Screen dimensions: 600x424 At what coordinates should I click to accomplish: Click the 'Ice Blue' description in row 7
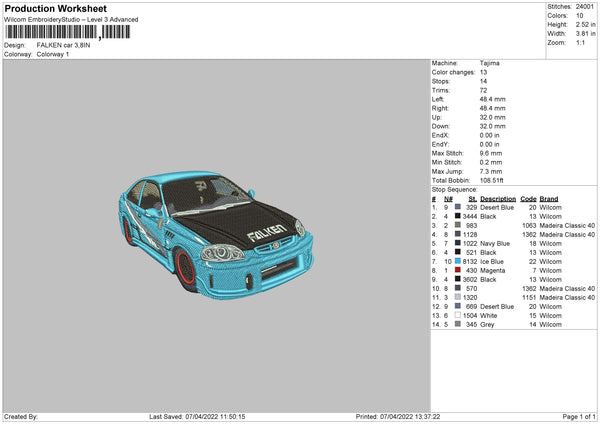492,261
